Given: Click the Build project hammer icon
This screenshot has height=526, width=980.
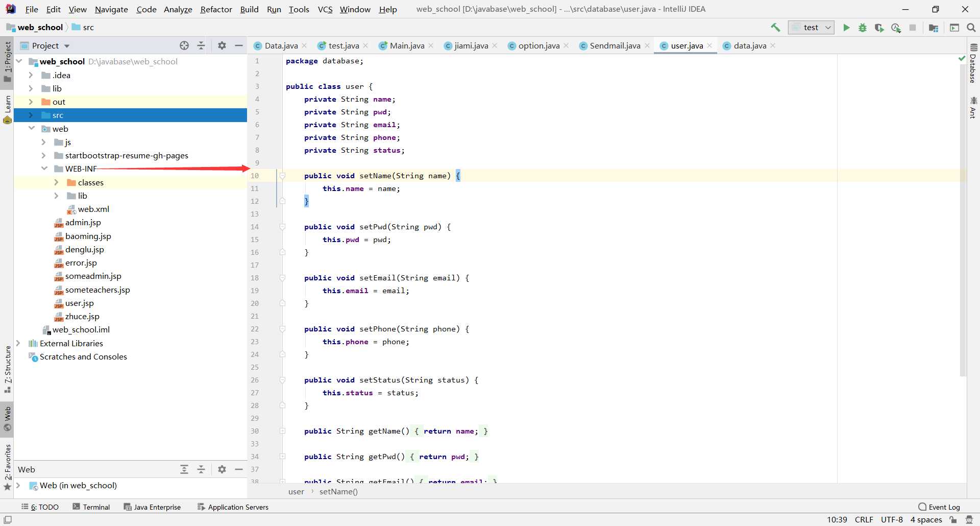Looking at the screenshot, I should [775, 28].
